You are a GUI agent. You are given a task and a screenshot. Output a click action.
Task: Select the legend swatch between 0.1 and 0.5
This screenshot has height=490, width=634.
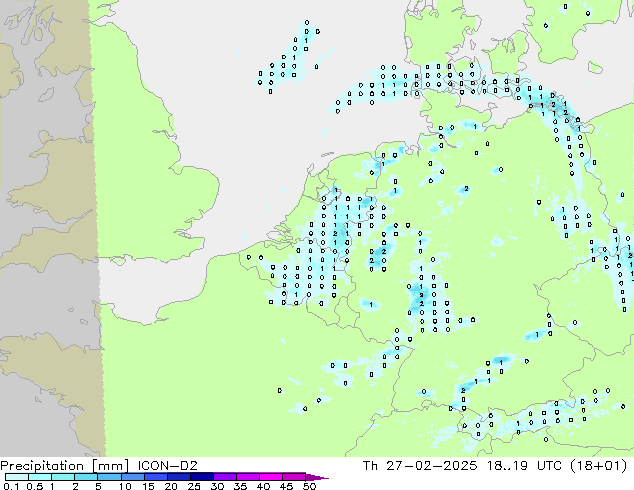[x=17, y=477]
